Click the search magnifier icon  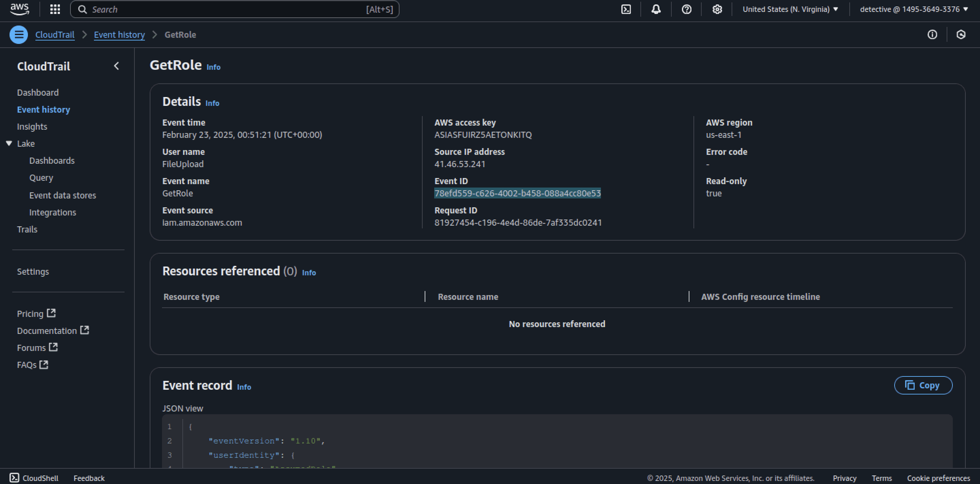tap(82, 10)
